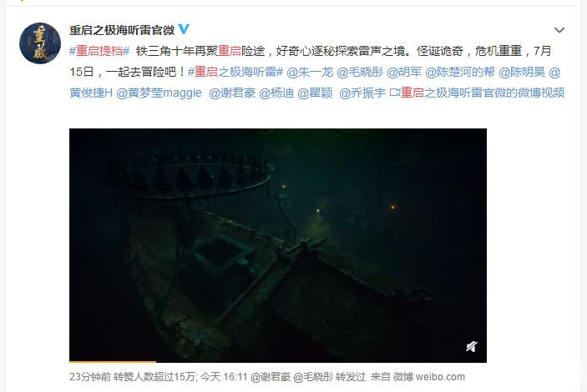This screenshot has width=587, height=392.
Task: Open @杨迪 mention link
Action: click(x=276, y=93)
